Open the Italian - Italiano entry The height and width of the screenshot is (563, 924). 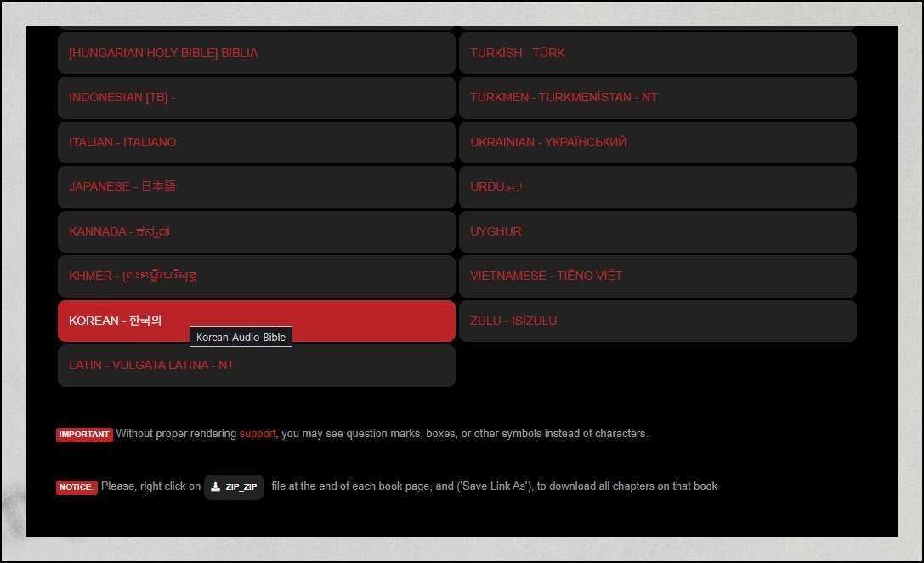[257, 142]
